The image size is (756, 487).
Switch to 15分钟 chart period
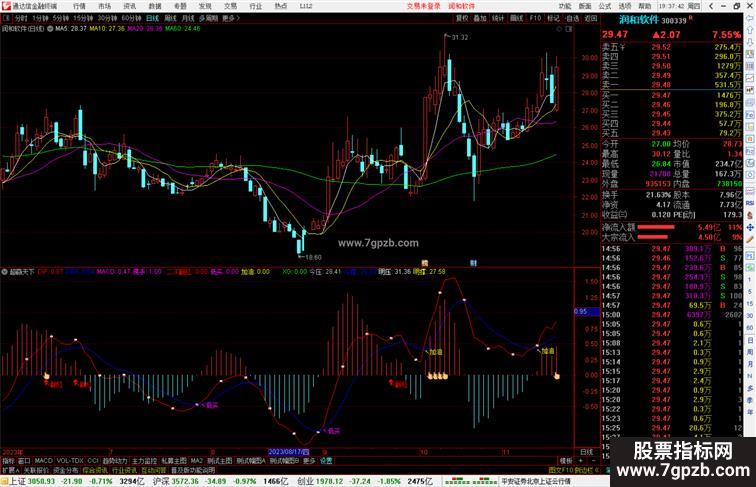83,18
